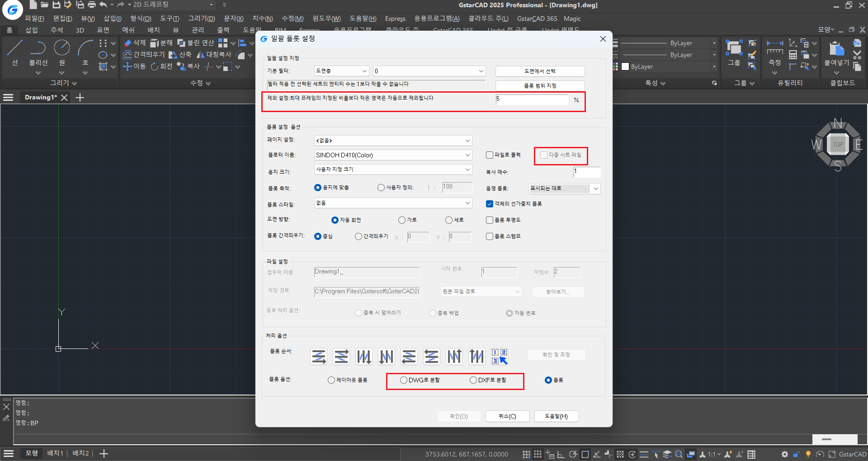This screenshot has width=868, height=461.
Task: Click 플롯 범위 지정 button
Action: point(540,86)
